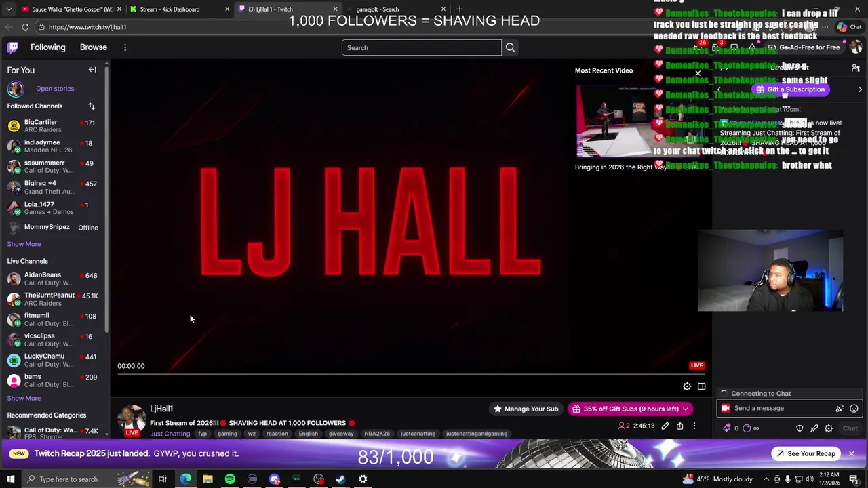Close the LjHall1 - Twitch tab
This screenshot has height=488, width=868.
tap(335, 9)
